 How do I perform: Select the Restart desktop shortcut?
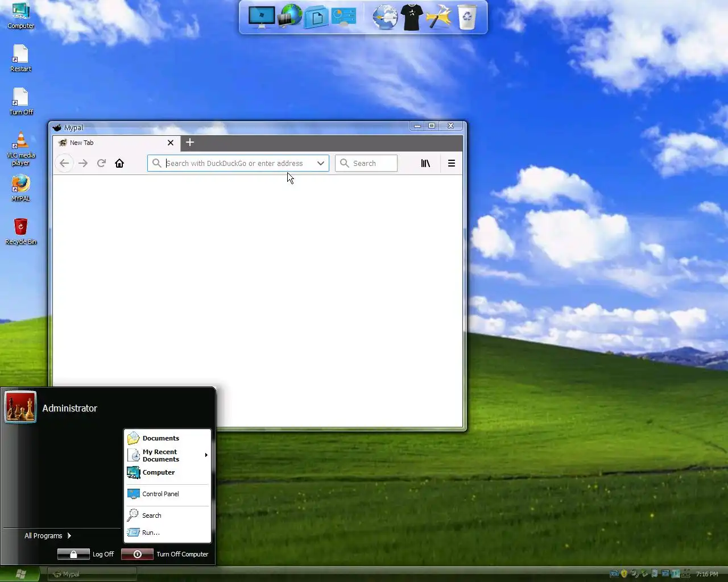point(20,59)
